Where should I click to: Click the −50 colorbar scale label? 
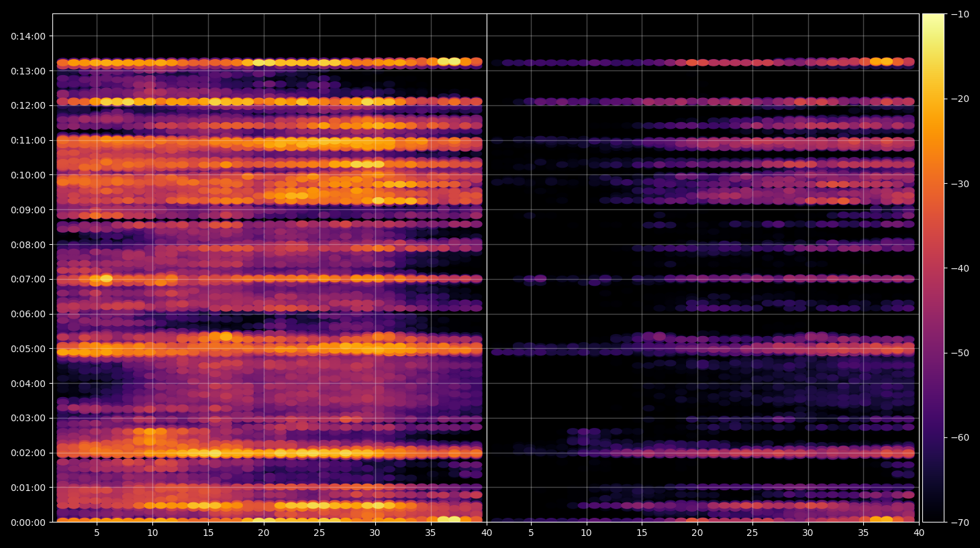(x=960, y=353)
